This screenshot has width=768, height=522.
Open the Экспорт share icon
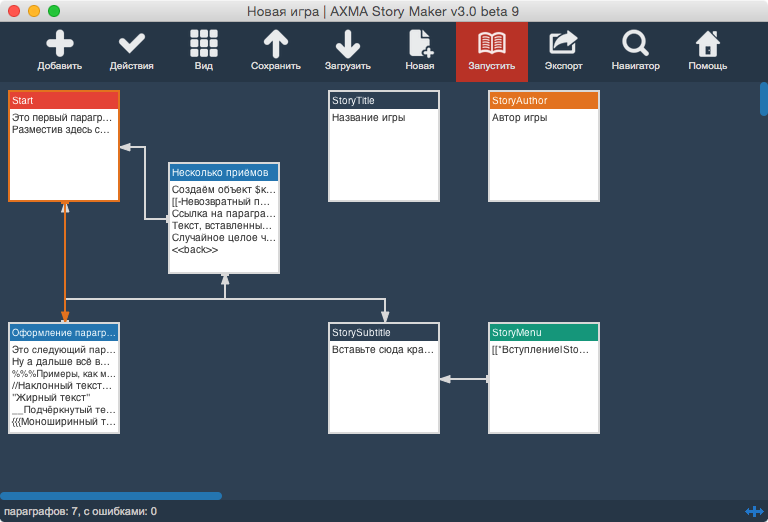click(563, 43)
